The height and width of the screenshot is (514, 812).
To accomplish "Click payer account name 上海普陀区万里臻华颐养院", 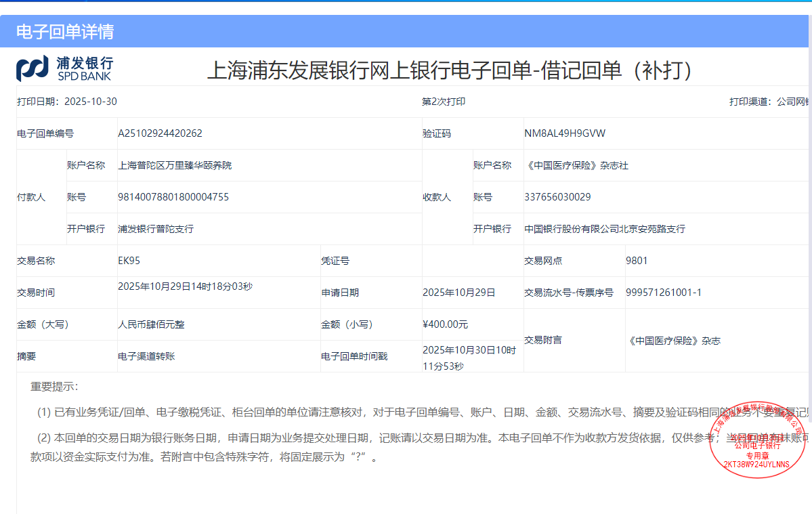I will click(x=175, y=165).
